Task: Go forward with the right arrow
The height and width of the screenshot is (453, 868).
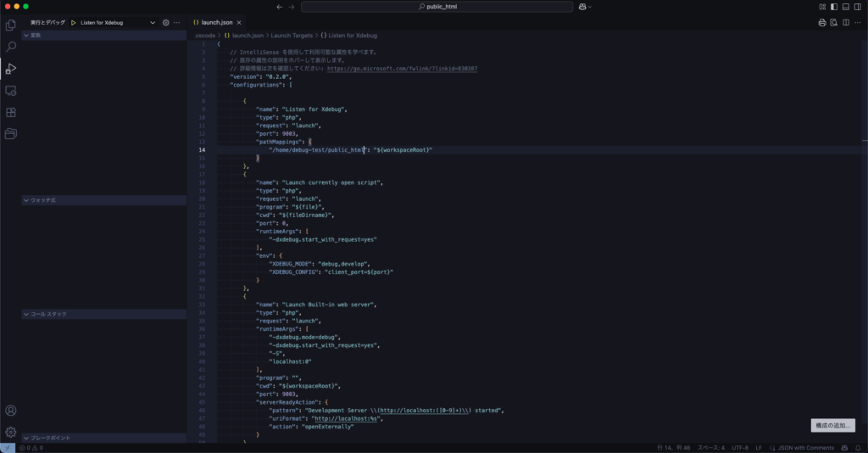Action: click(x=292, y=7)
